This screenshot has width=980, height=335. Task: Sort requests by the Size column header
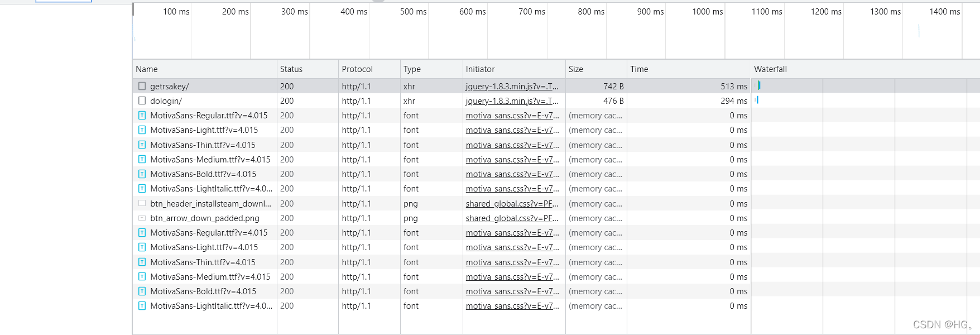coord(596,69)
